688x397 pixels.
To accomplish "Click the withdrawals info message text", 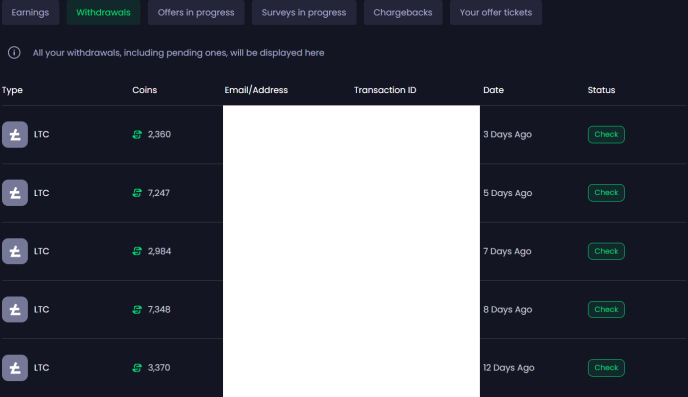I will point(179,53).
